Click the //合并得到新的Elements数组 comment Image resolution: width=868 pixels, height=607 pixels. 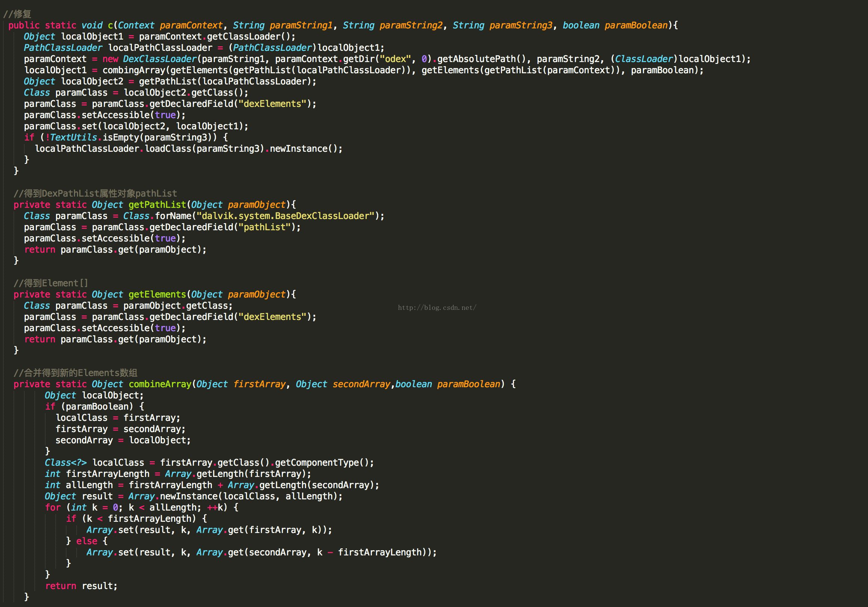(x=75, y=373)
